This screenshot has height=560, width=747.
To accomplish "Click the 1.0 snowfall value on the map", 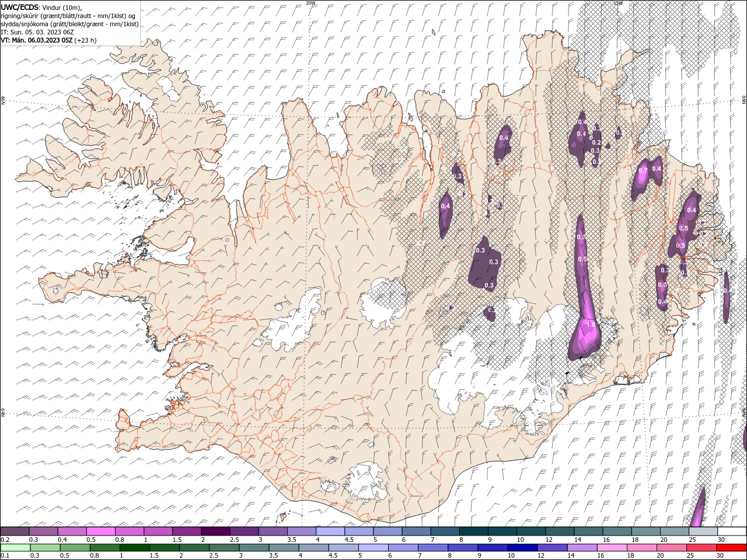I will click(590, 325).
